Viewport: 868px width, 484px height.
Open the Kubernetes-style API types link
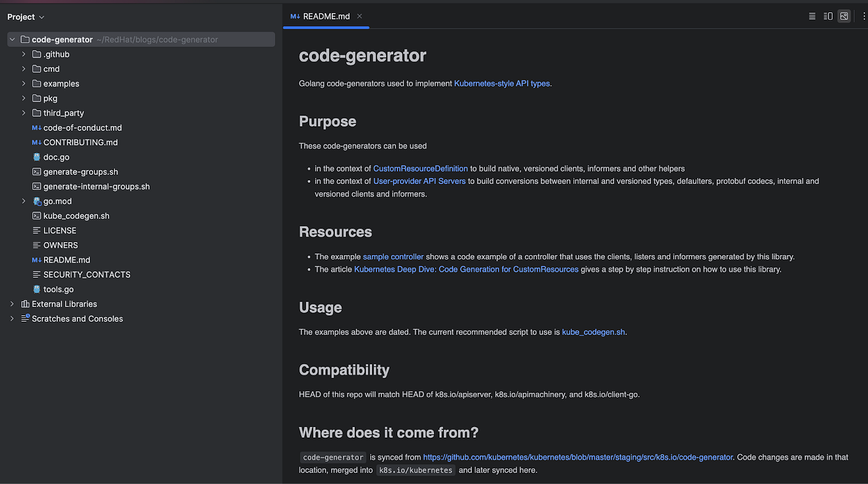coord(502,84)
